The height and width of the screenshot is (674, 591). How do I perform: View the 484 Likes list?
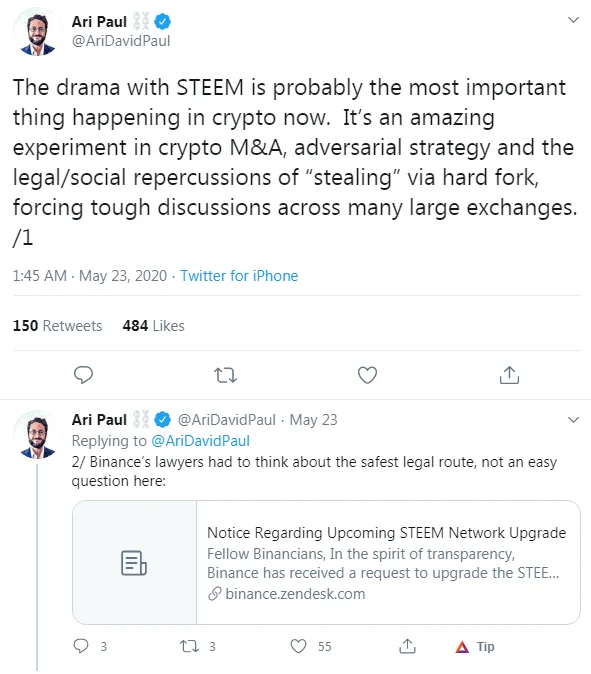click(153, 326)
